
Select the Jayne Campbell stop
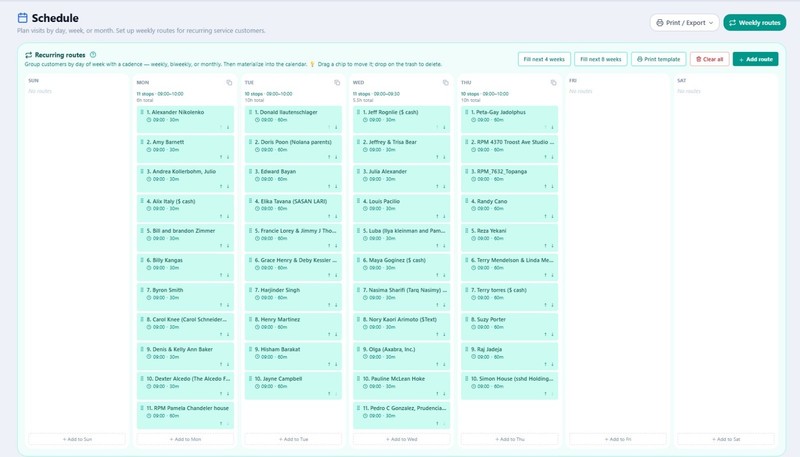click(293, 386)
